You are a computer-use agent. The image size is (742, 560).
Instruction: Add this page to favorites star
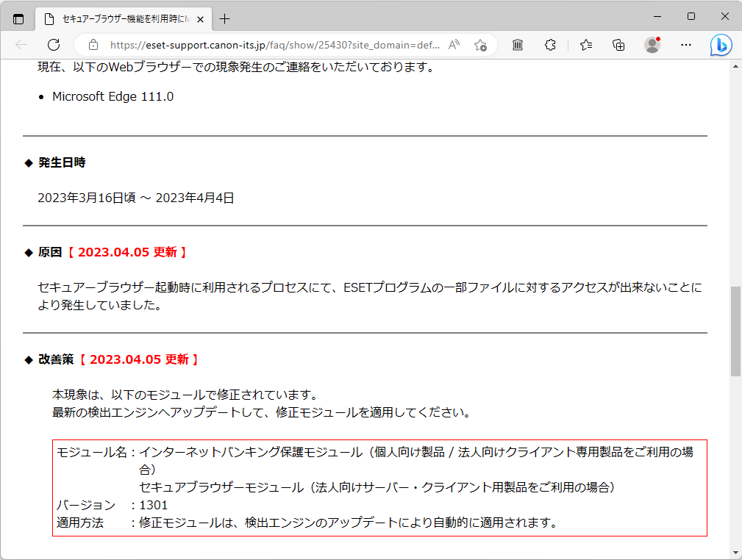480,45
